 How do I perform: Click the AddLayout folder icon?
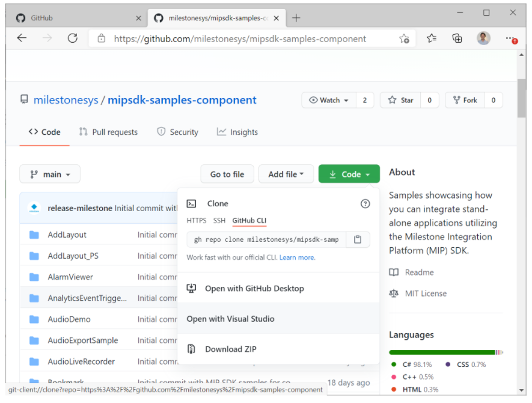click(x=34, y=235)
